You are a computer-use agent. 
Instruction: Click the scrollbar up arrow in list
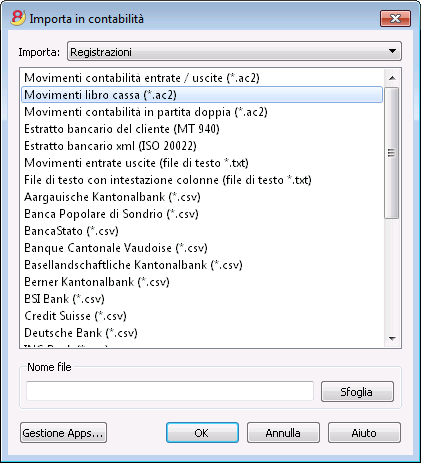tap(392, 78)
